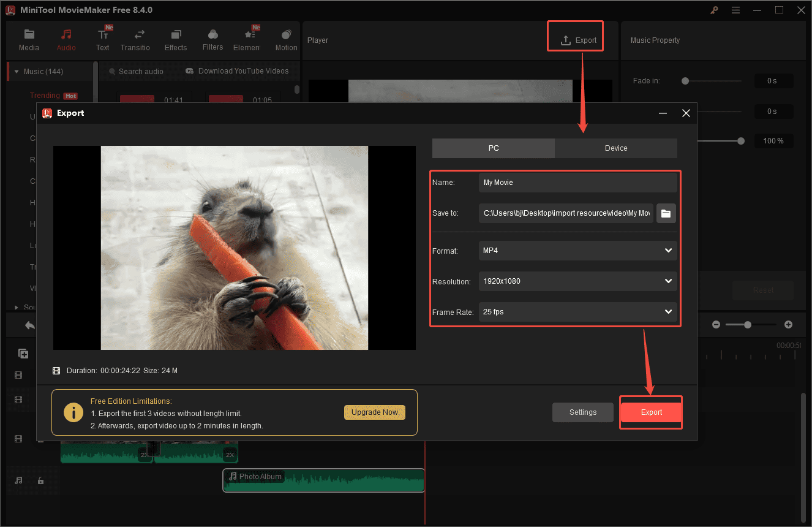Select the Filters icon
812x527 pixels.
pyautogui.click(x=212, y=39)
